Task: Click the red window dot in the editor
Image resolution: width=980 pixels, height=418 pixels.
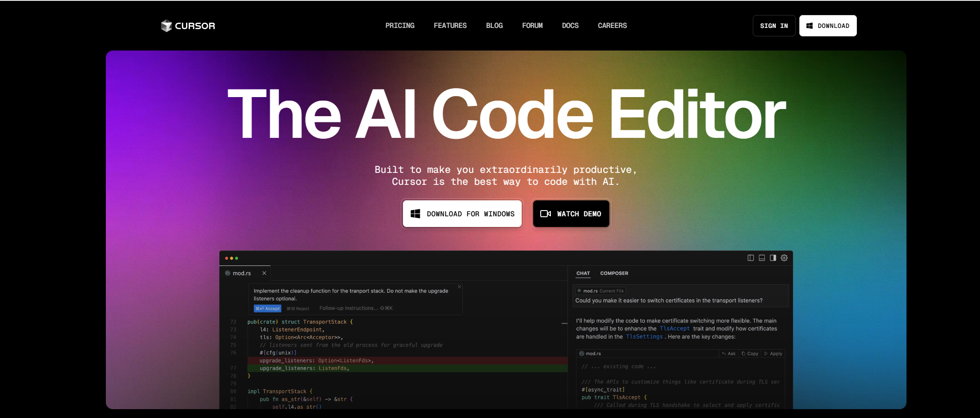Action: coord(226,258)
